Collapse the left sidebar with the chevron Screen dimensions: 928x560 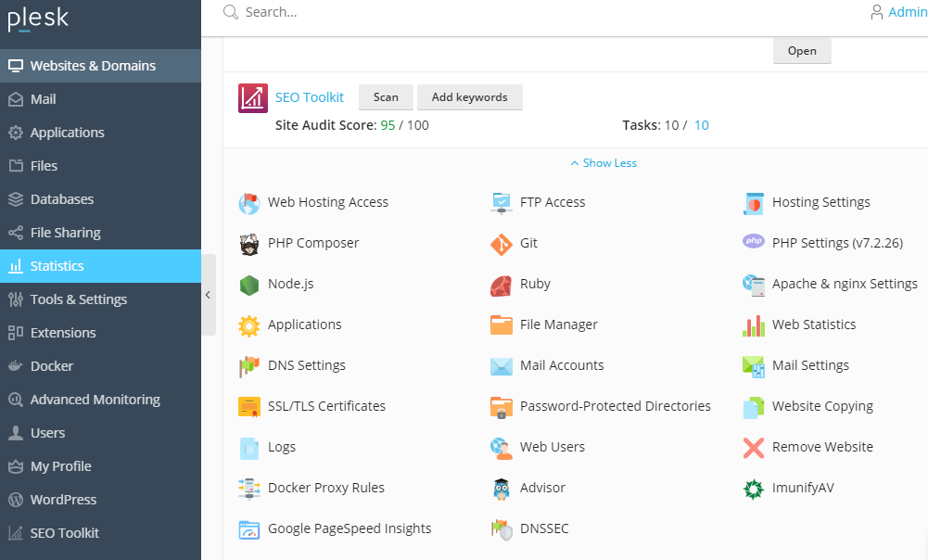click(x=208, y=294)
